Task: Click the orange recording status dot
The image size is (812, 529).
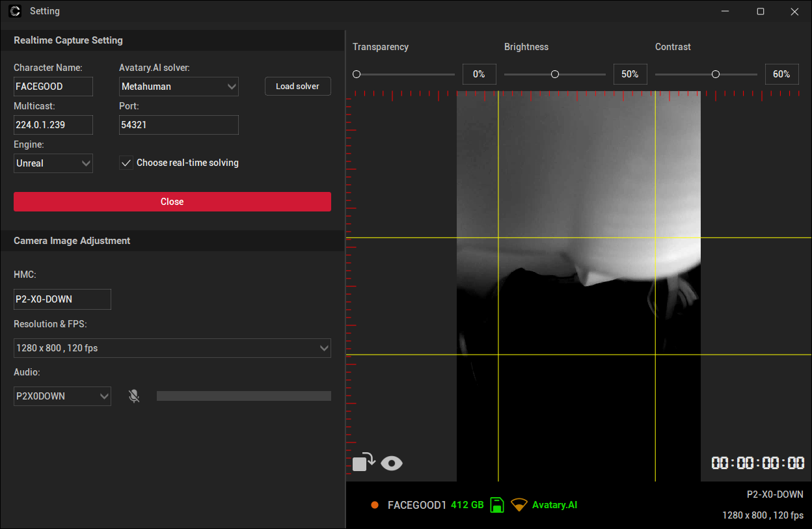Action: (375, 505)
